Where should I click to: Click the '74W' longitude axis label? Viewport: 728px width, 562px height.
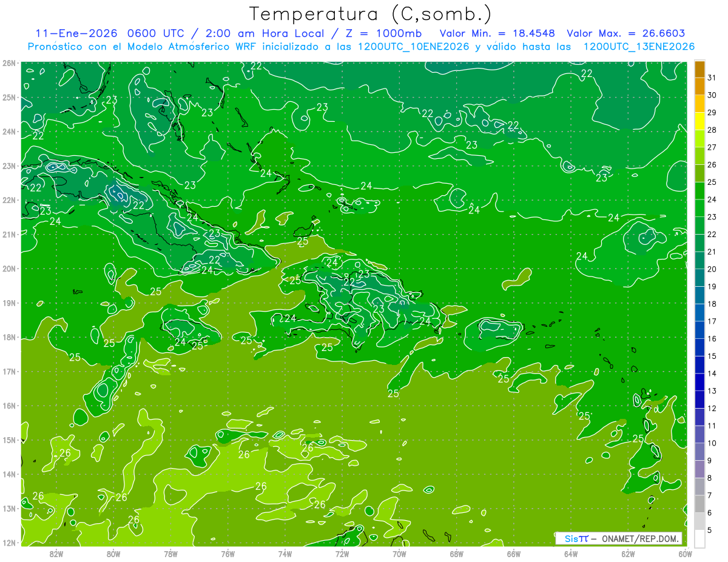pos(285,553)
